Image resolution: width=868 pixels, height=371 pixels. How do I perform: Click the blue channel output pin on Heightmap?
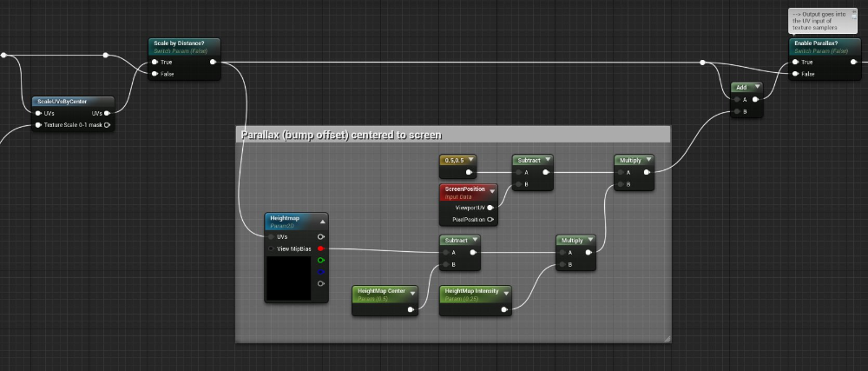coord(320,272)
